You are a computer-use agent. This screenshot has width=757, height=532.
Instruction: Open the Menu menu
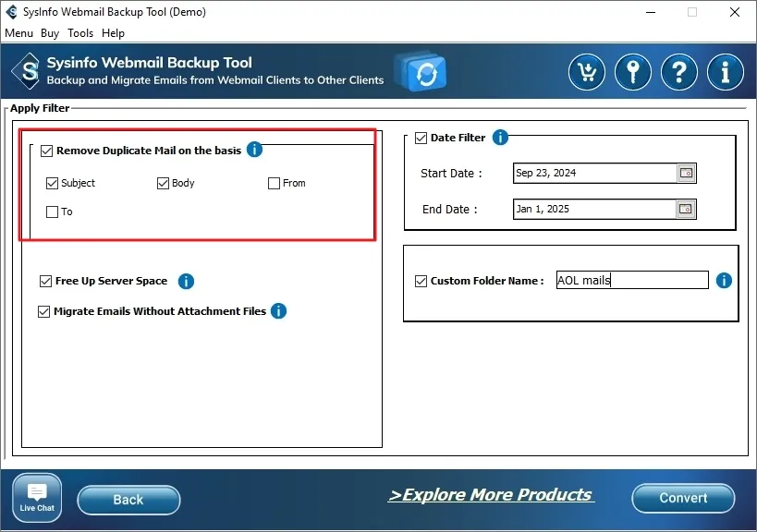coord(18,33)
